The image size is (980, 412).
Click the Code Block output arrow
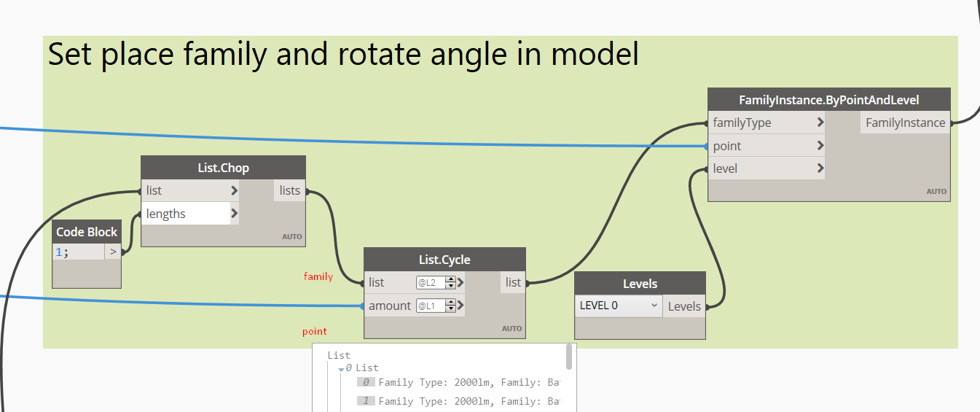pyautogui.click(x=113, y=252)
